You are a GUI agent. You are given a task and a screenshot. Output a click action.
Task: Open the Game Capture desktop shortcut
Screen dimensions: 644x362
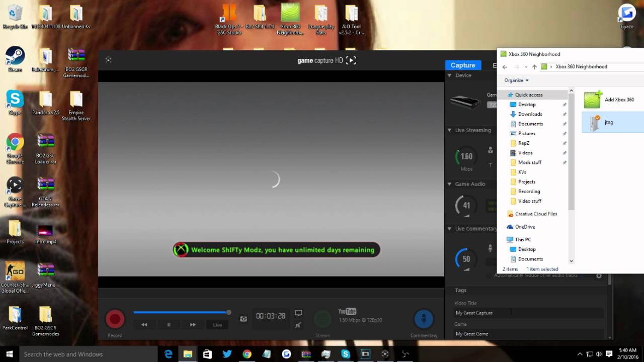point(15,193)
